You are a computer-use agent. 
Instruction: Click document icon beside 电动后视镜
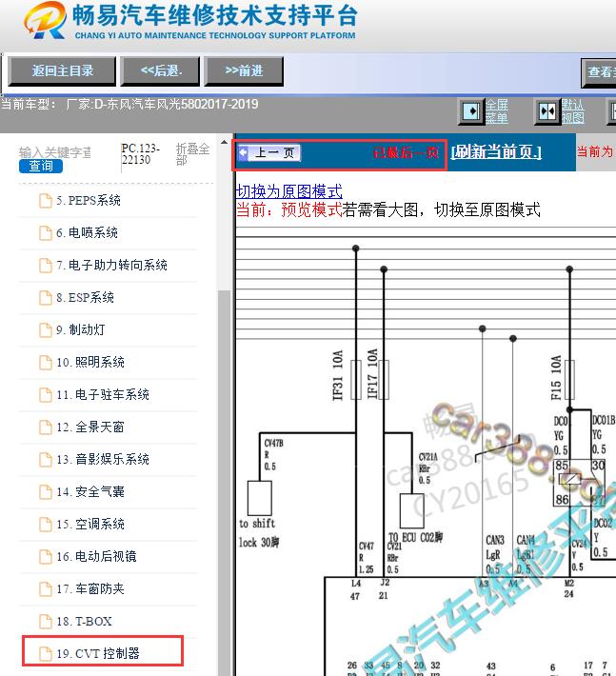(46, 556)
